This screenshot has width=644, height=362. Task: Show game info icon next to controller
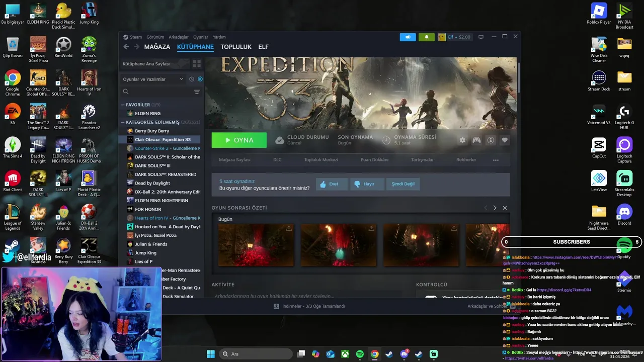491,140
